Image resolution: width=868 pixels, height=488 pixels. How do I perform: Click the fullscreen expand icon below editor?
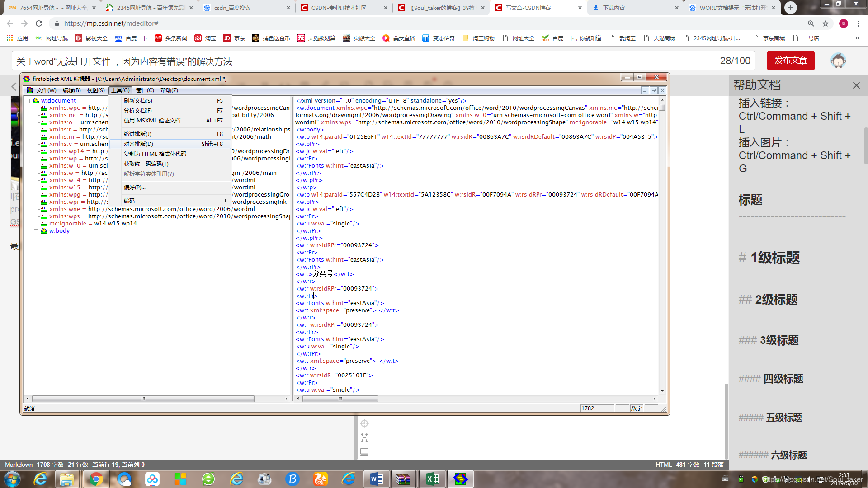click(364, 438)
